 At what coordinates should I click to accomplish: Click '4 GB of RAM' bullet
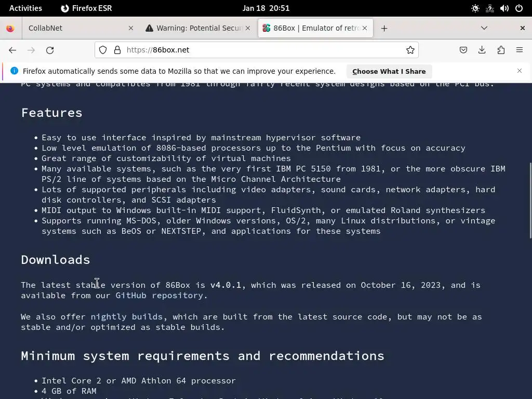coord(69,391)
